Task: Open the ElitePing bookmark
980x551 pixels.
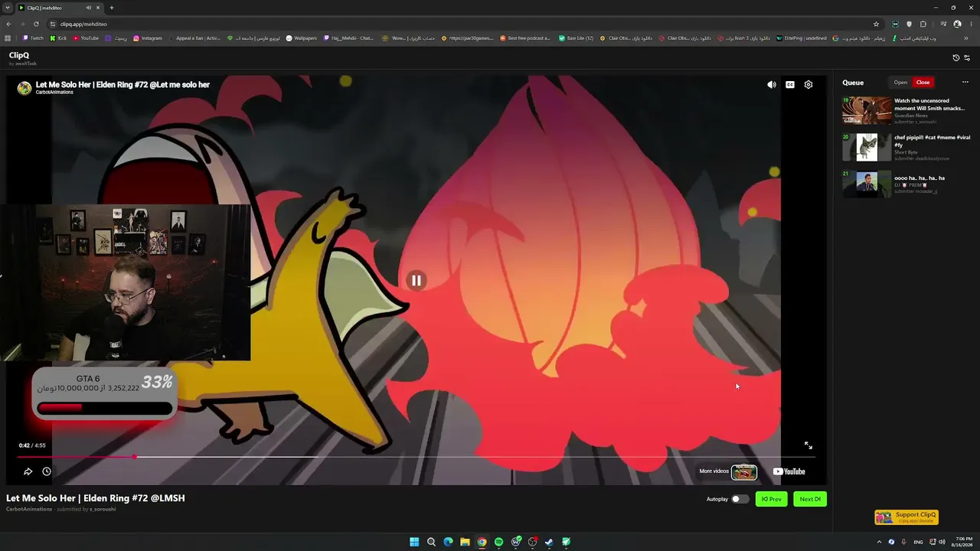Action: 801,38
